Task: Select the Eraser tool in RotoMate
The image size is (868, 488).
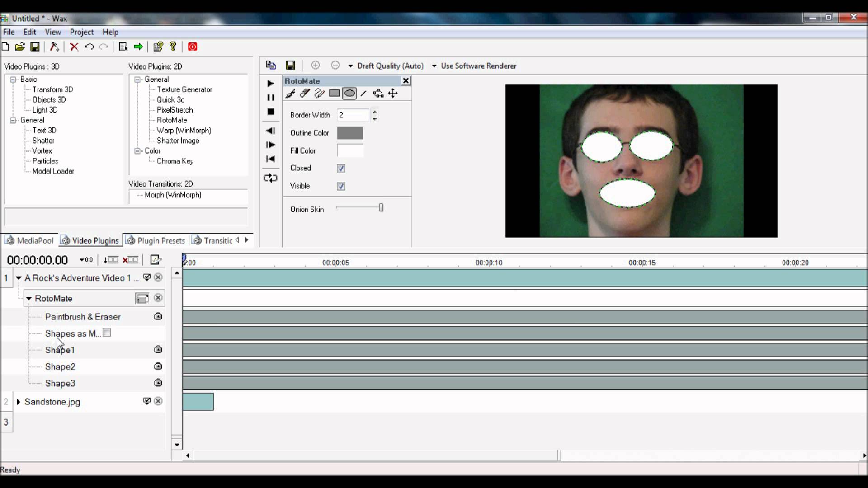Action: pyautogui.click(x=304, y=94)
